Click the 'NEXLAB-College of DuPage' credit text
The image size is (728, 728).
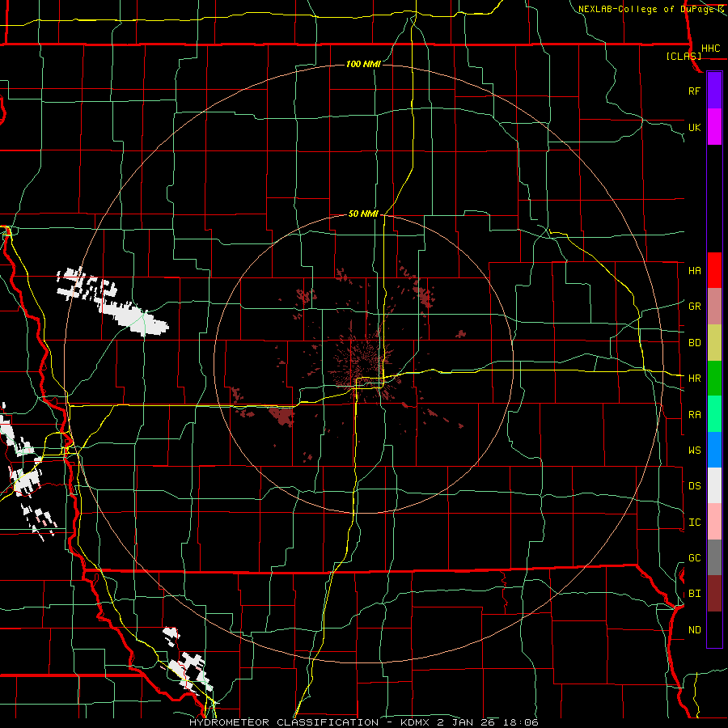point(646,9)
